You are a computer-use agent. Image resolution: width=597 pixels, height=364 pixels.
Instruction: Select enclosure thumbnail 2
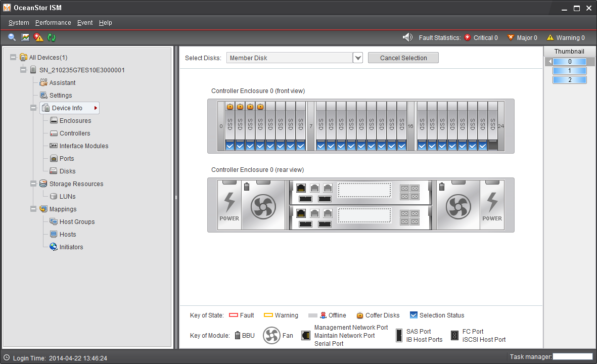pyautogui.click(x=570, y=80)
